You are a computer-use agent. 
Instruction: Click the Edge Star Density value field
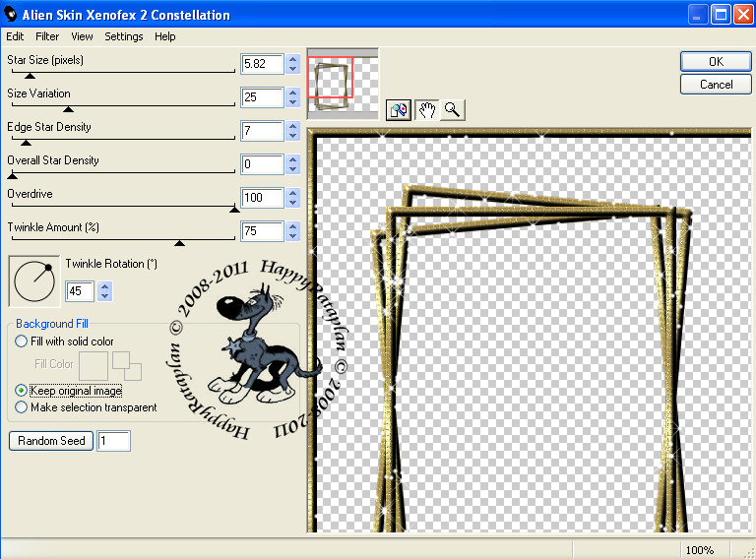coord(262,131)
